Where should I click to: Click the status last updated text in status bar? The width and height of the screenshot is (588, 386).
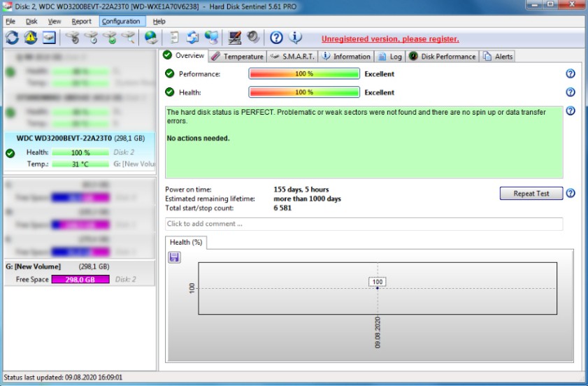[x=63, y=378]
